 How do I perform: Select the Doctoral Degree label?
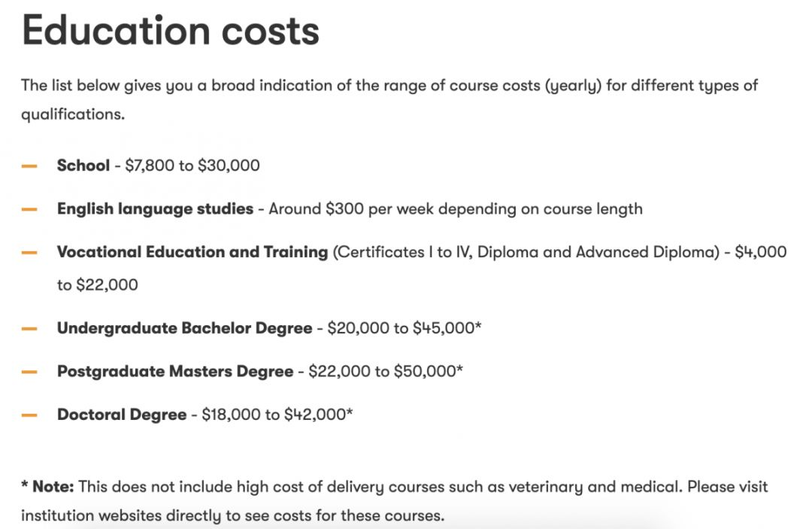[122, 415]
